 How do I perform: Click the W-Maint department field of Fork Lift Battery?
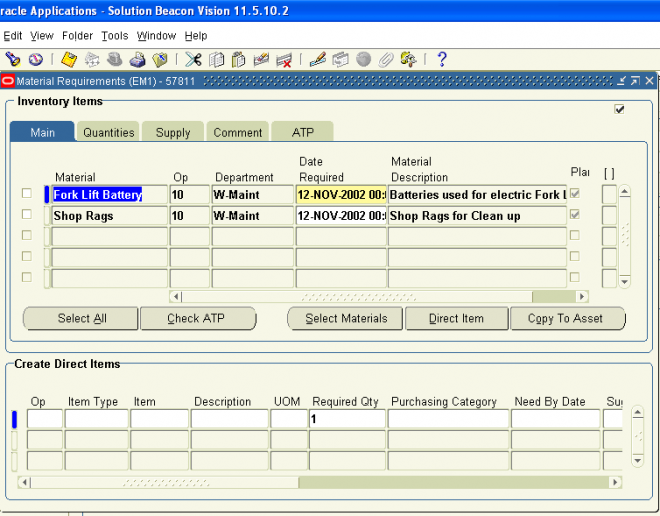[253, 194]
